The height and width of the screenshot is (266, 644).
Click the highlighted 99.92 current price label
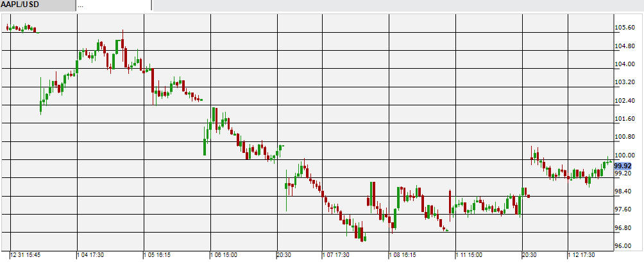pos(623,166)
